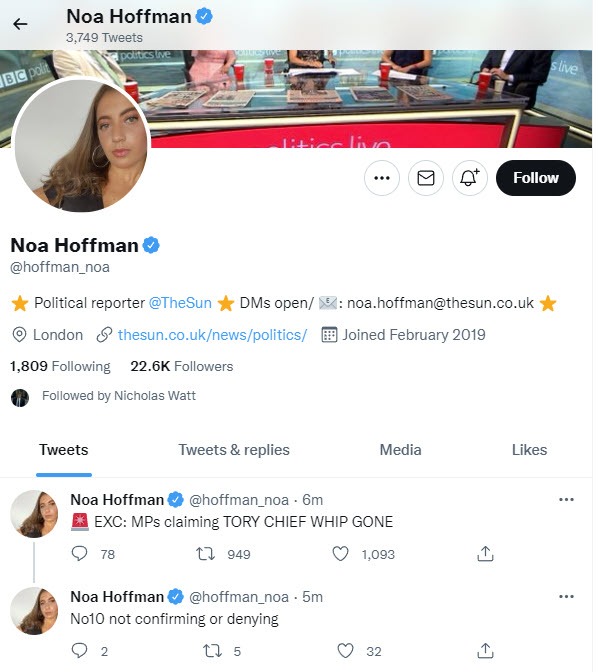
Task: Open more menu on No10 tweet
Action: 566,597
